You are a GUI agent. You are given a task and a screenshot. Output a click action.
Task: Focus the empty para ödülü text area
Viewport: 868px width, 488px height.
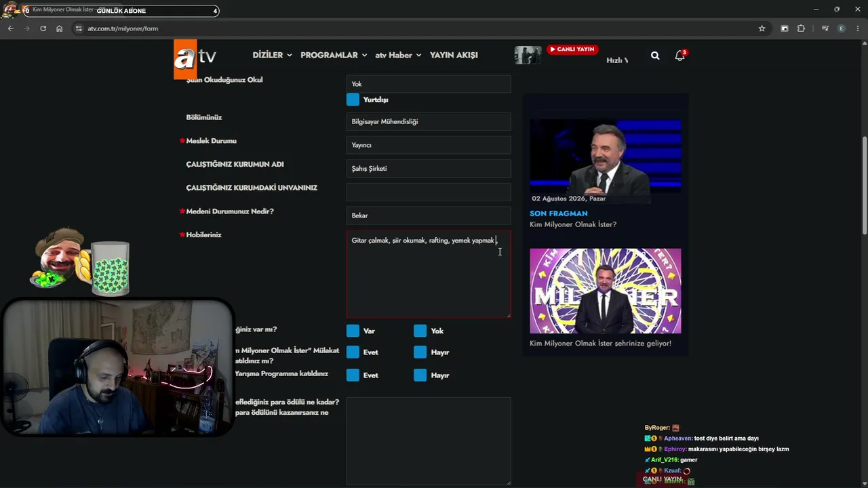coord(429,441)
